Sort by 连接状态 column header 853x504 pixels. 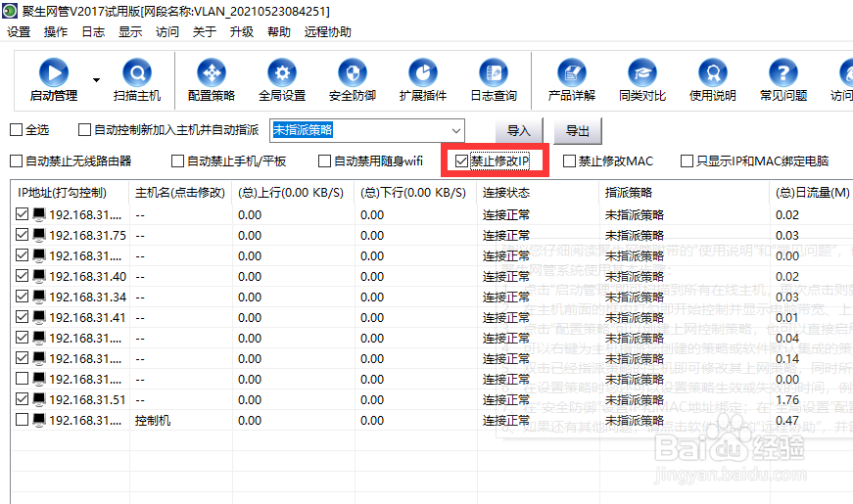[x=538, y=193]
